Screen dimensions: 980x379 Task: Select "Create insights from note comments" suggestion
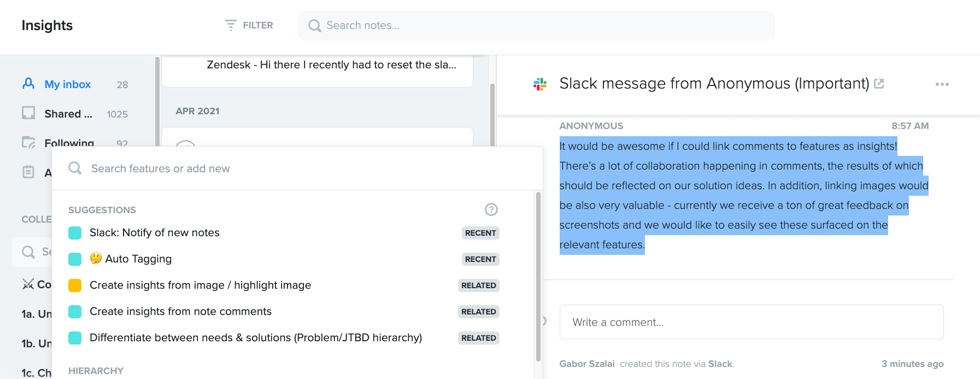(x=180, y=311)
